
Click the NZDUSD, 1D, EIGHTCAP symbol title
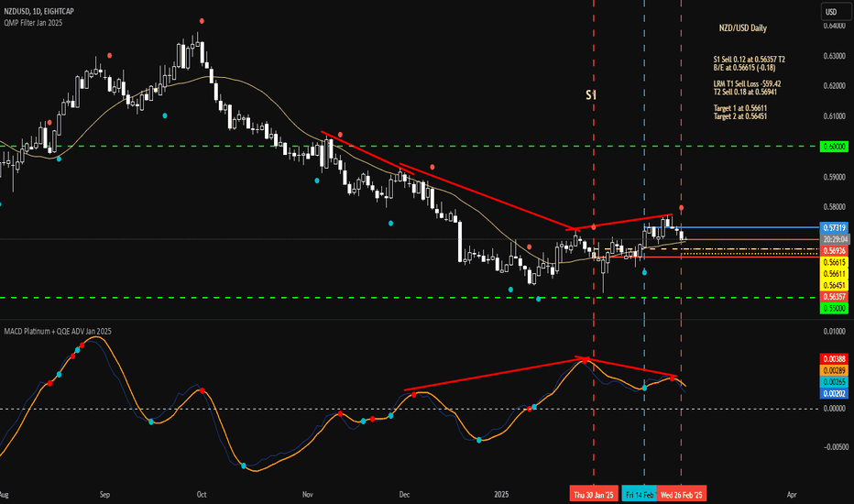coord(38,11)
